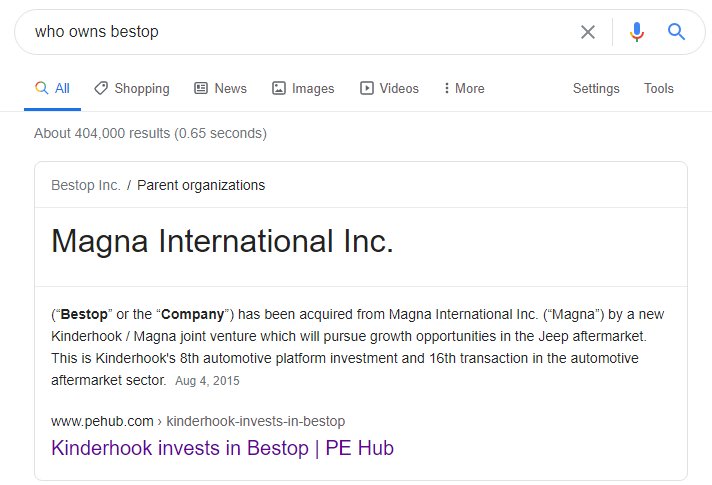Click the Images picture icon

[x=278, y=88]
